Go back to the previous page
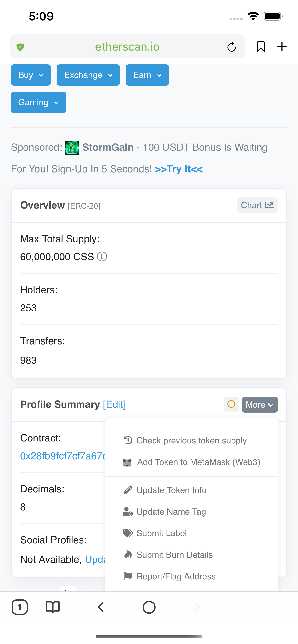298x644 pixels. (x=101, y=607)
